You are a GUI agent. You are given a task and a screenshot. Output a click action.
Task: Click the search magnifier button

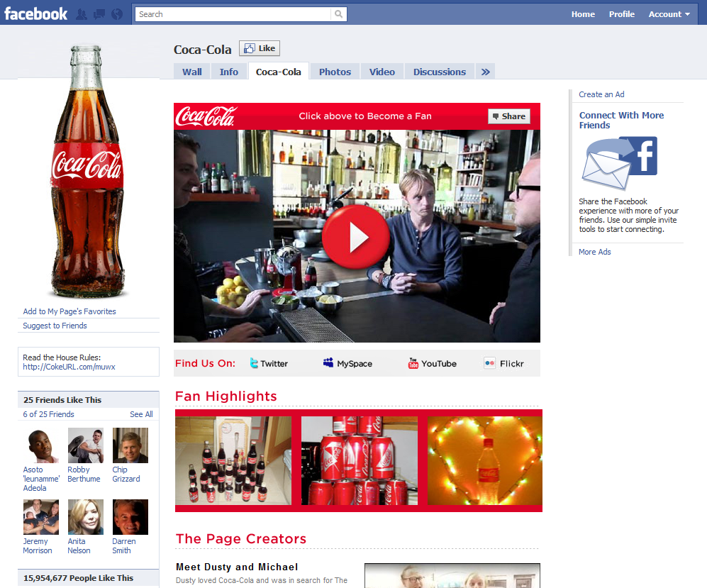(339, 14)
